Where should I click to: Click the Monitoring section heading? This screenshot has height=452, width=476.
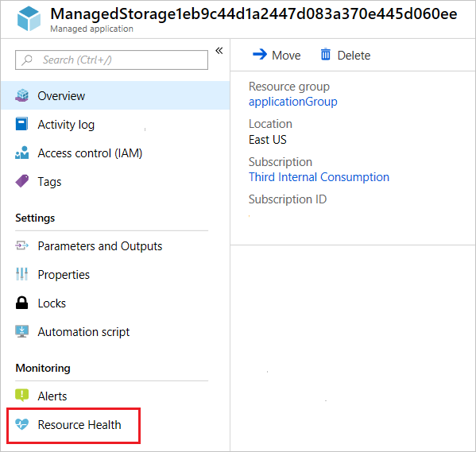tap(43, 368)
